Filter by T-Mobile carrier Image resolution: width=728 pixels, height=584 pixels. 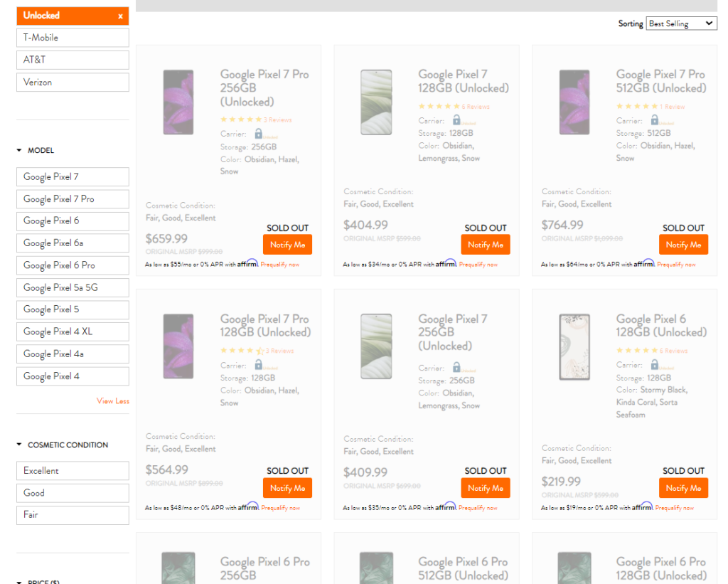73,38
